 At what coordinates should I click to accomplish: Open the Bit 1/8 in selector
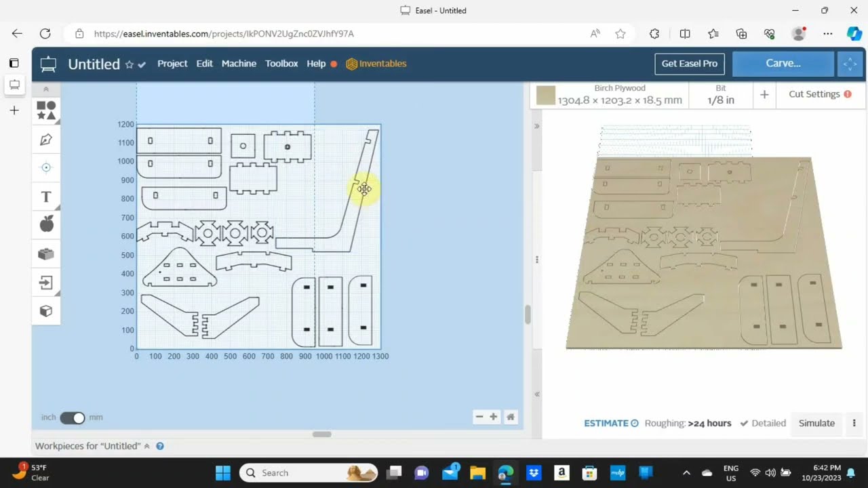(x=721, y=94)
